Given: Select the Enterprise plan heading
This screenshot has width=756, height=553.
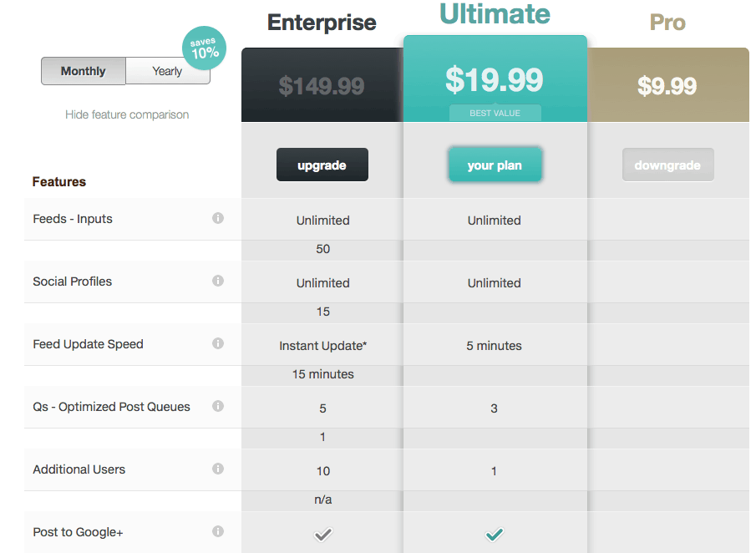Looking at the screenshot, I should click(x=322, y=23).
